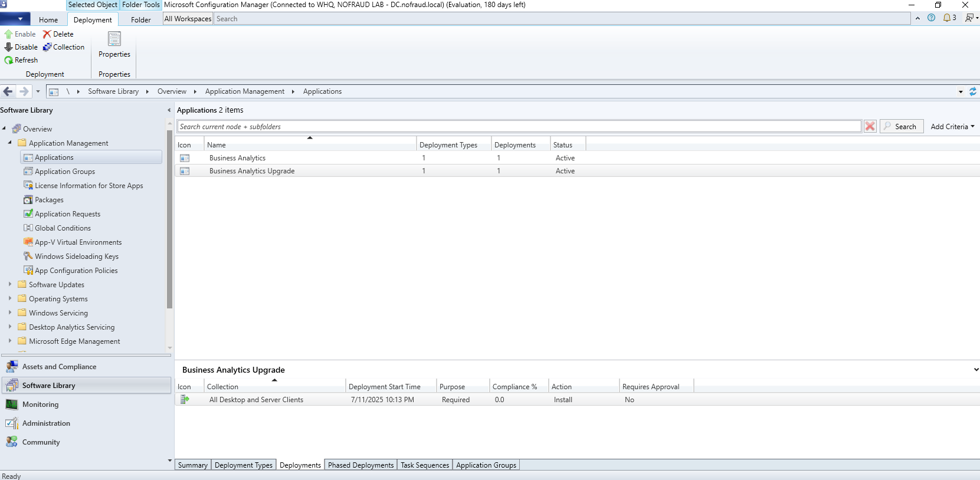
Task: Clear the search with red X
Action: pyautogui.click(x=870, y=126)
